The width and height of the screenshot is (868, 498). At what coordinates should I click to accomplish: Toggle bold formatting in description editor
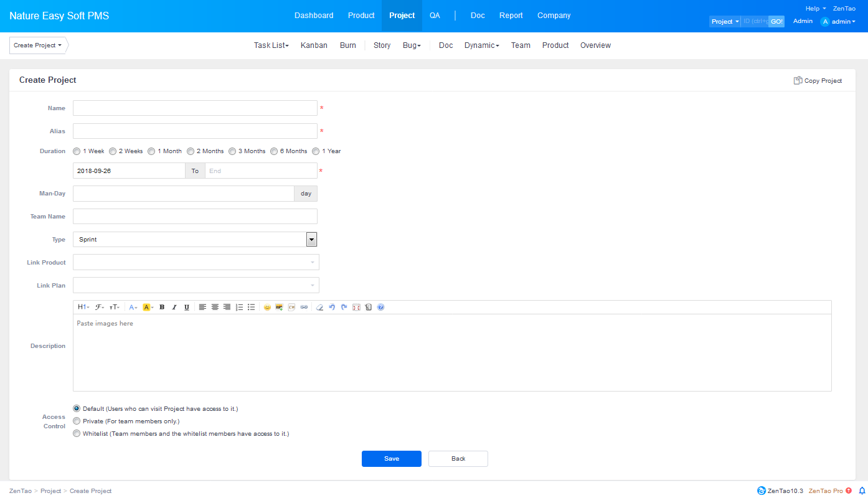(x=162, y=307)
